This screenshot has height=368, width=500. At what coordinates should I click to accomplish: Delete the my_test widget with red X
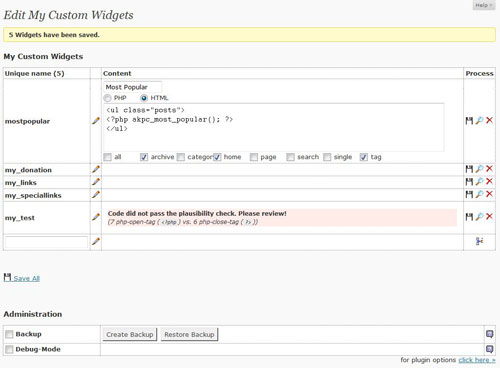point(489,217)
